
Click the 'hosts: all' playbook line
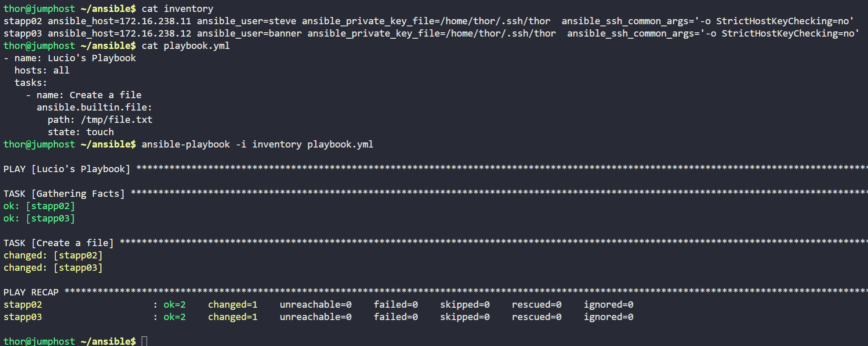tap(42, 71)
